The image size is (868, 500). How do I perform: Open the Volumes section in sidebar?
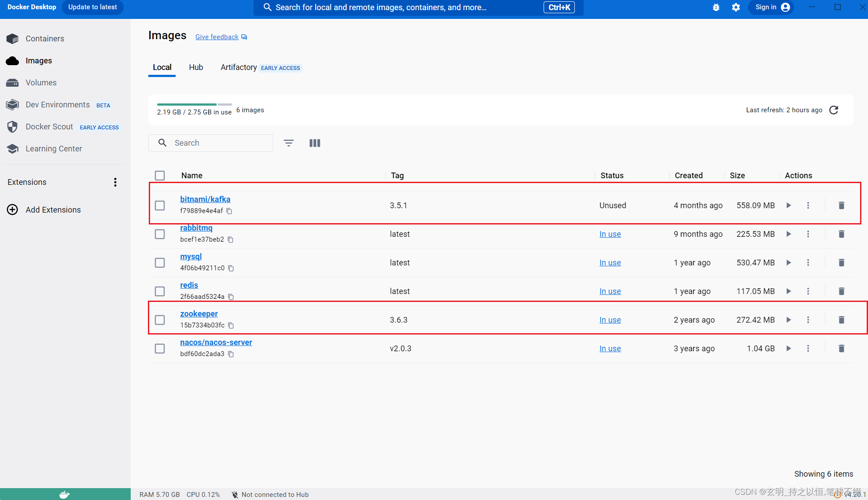pos(41,82)
